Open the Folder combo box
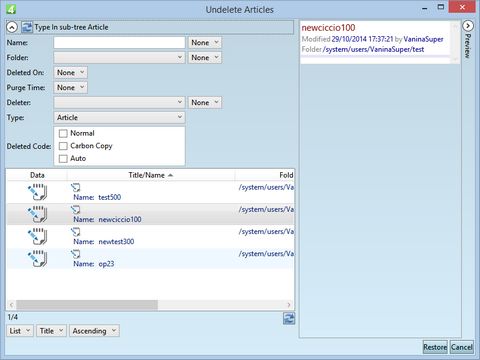Screen dimensions: 480x360 tap(119, 57)
